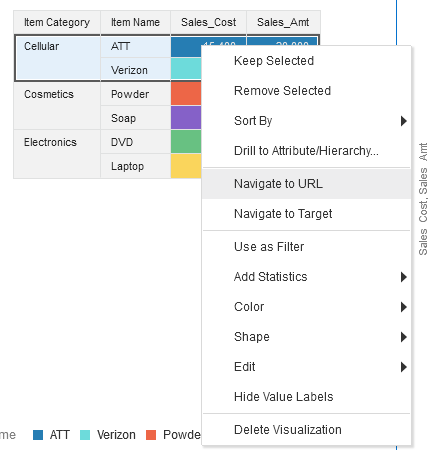The width and height of the screenshot is (428, 450).
Task: Select Navigate to Target option
Action: 306,214
